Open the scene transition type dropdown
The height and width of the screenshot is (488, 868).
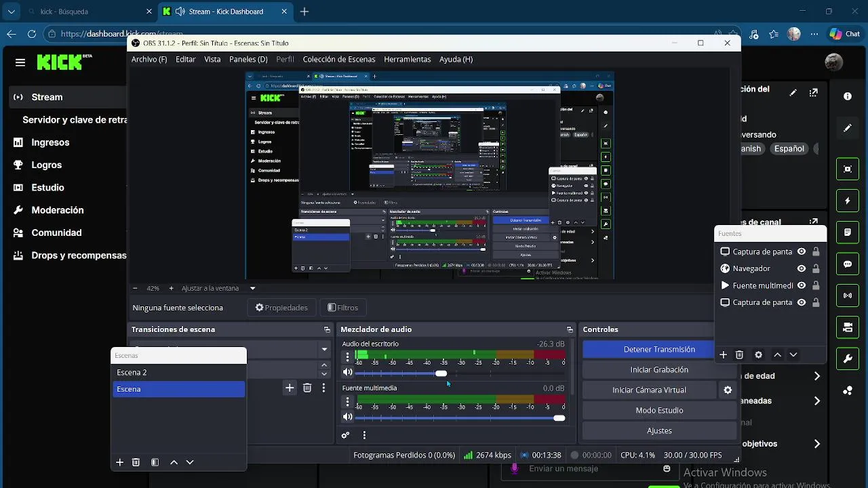(x=324, y=350)
